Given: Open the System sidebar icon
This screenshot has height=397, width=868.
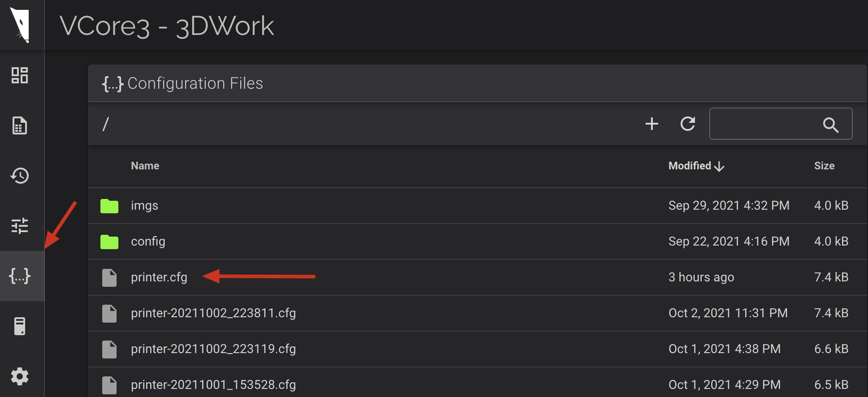Looking at the screenshot, I should coord(20,326).
